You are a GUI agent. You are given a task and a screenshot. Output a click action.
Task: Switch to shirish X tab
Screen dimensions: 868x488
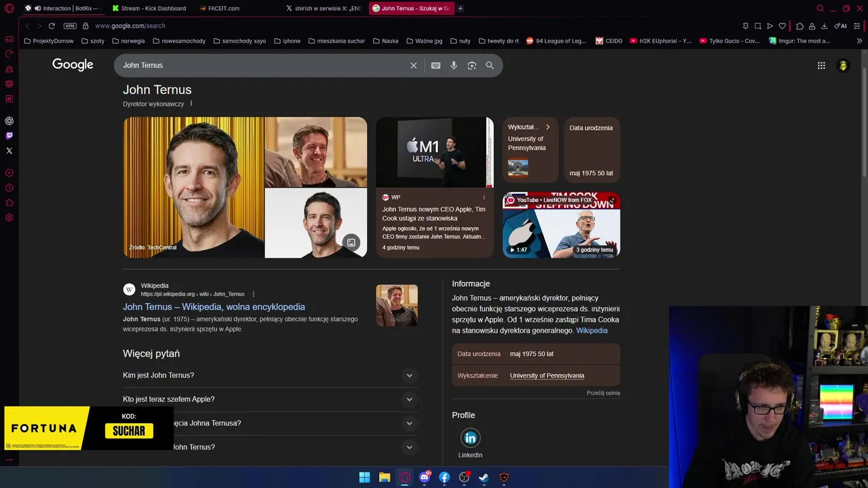324,8
